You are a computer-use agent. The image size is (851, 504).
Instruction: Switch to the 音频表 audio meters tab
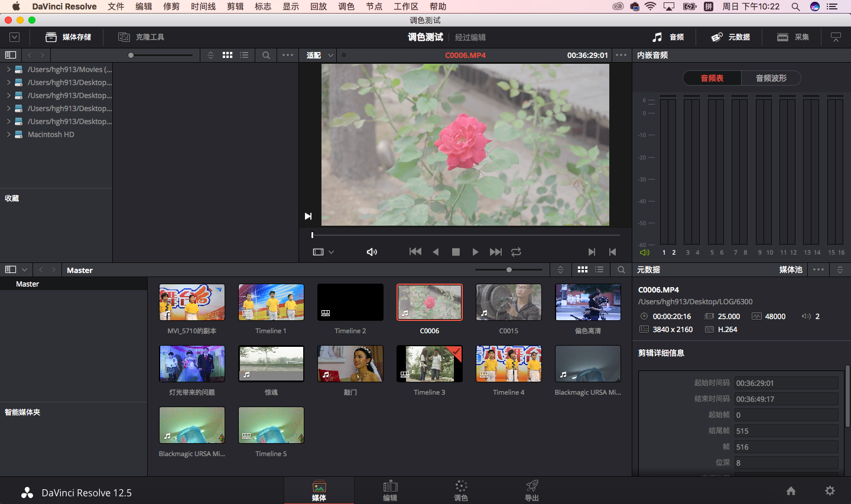point(712,78)
